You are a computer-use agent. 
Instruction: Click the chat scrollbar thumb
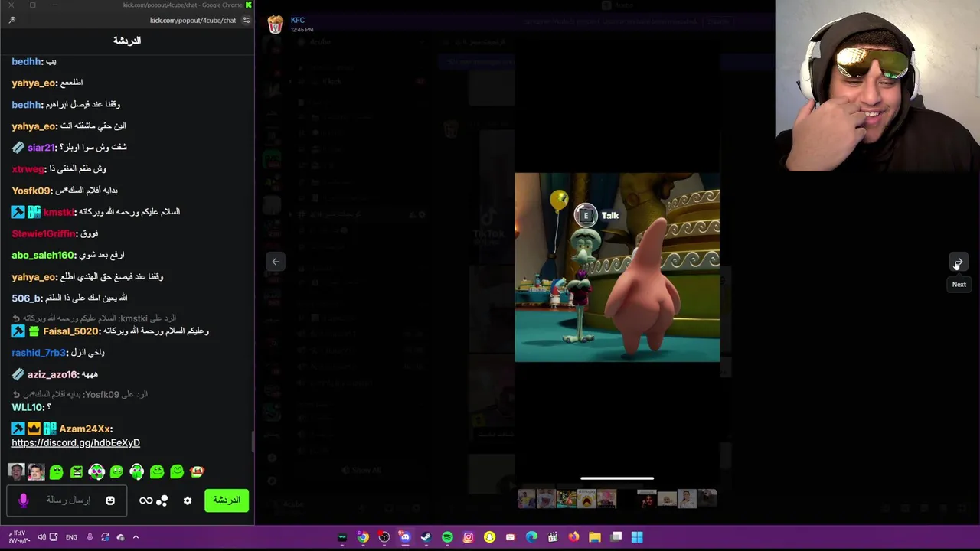[252, 442]
